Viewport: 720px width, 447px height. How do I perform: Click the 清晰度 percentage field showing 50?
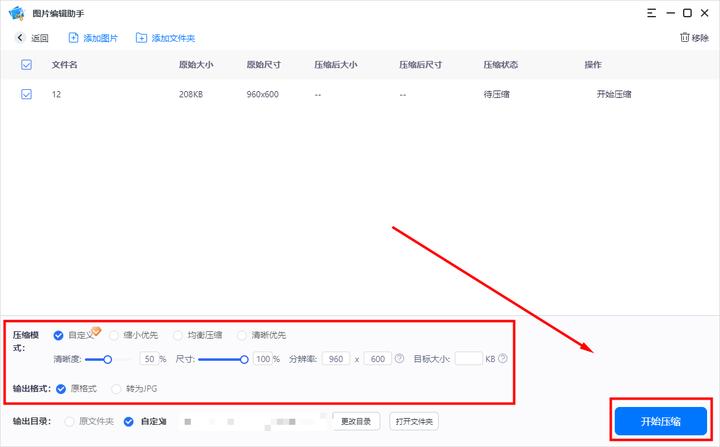click(149, 359)
